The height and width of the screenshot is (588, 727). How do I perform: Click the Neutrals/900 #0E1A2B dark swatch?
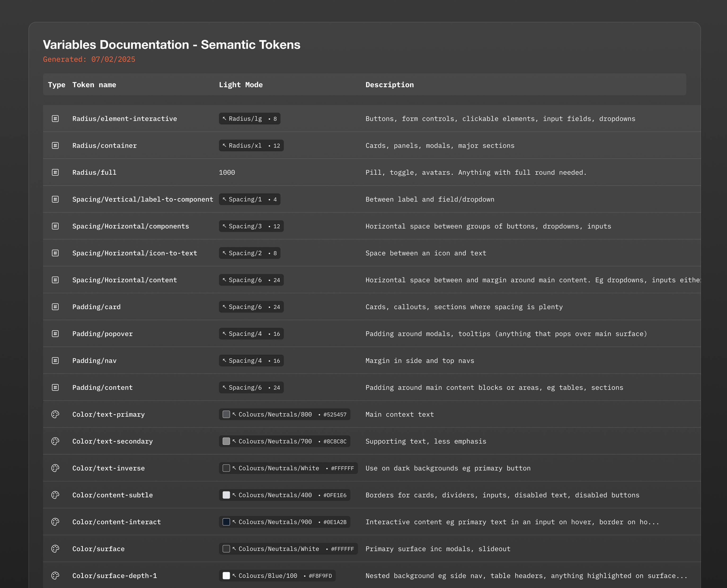[x=226, y=522]
